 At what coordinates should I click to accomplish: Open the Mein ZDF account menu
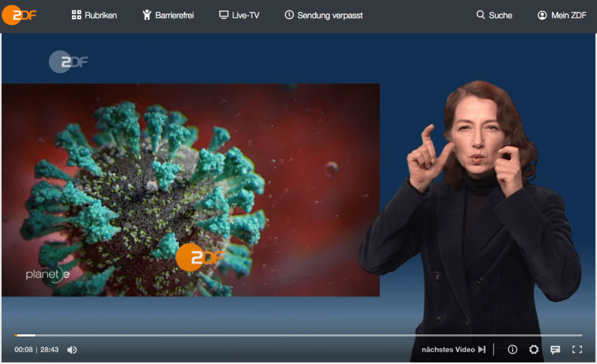(561, 15)
